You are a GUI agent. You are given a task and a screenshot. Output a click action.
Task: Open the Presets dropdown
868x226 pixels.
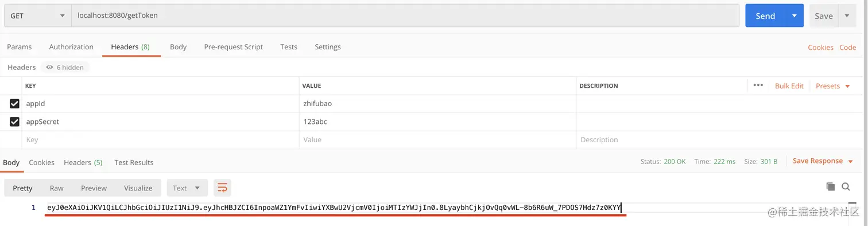(x=832, y=85)
